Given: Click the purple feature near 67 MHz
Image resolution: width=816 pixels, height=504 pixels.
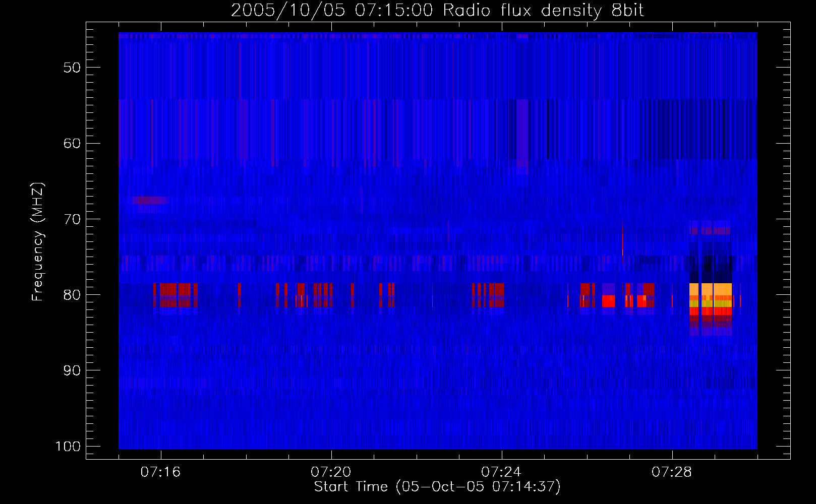Looking at the screenshot, I should point(150,200).
